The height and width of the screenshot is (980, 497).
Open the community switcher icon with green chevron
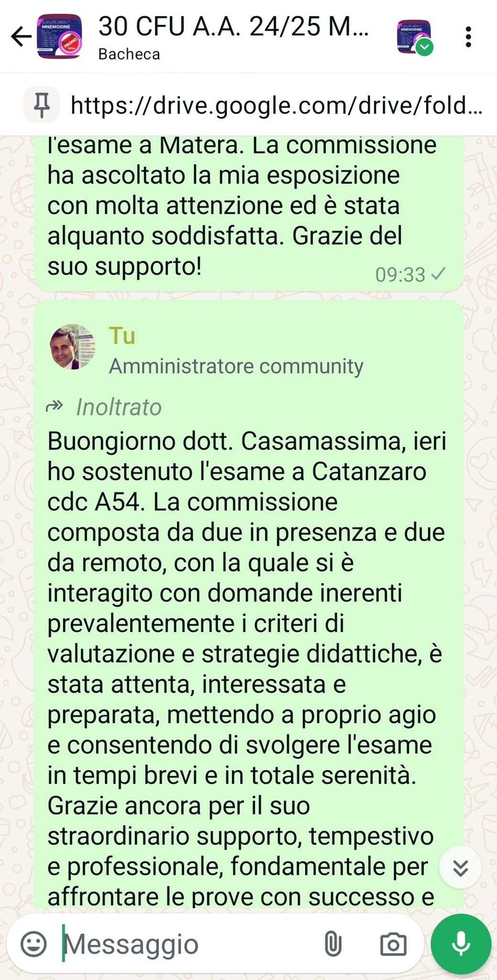(415, 37)
